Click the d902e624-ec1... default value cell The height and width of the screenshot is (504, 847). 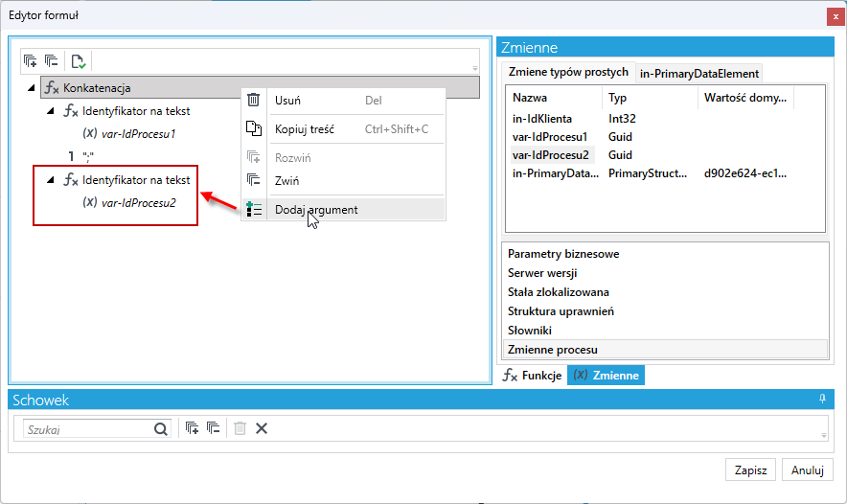744,173
